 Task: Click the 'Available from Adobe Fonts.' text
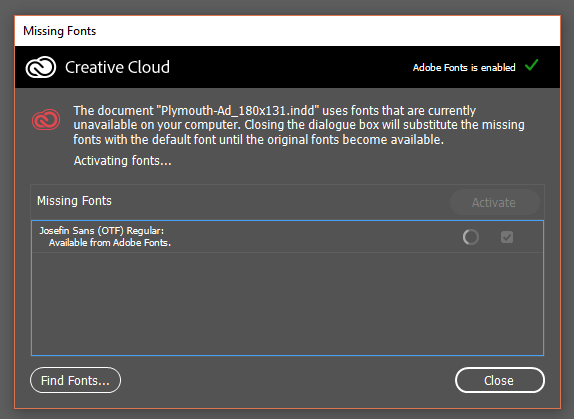point(110,243)
